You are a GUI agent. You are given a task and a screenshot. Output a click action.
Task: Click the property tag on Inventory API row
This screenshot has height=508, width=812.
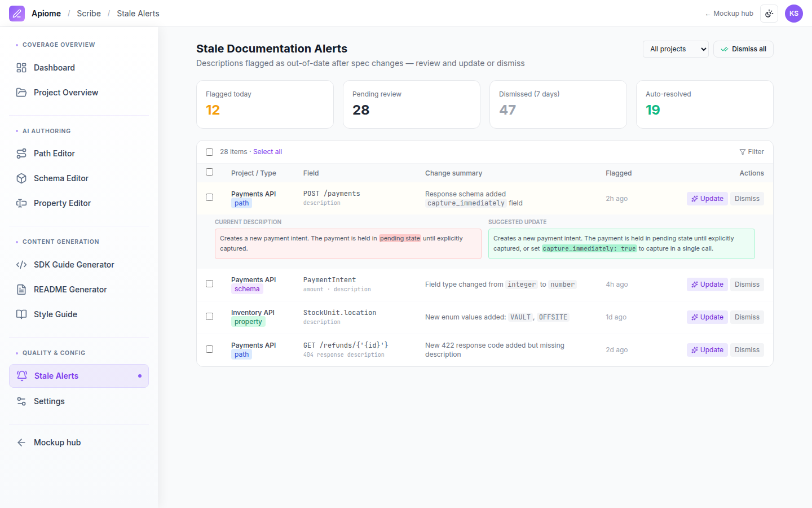tap(248, 322)
